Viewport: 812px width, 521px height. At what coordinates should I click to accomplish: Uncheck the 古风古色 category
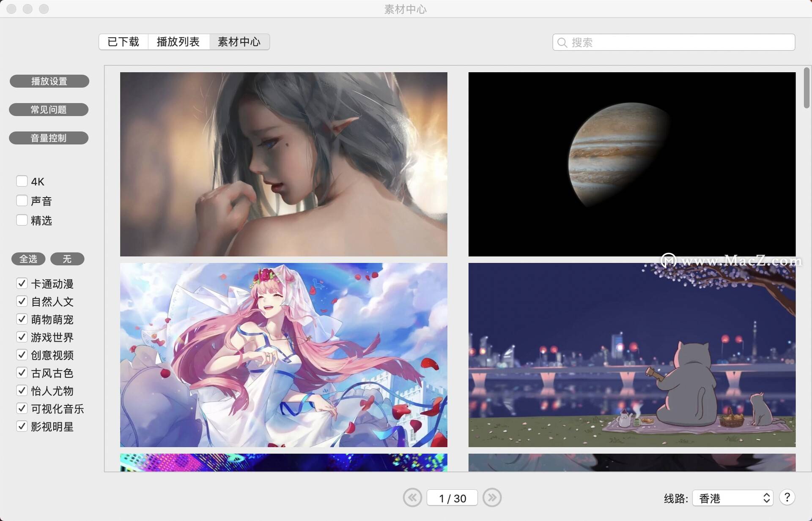22,373
